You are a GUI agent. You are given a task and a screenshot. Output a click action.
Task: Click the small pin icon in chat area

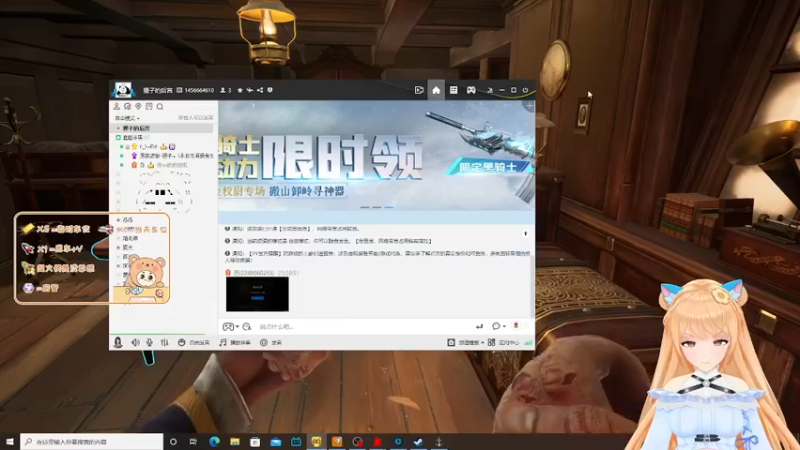click(526, 234)
